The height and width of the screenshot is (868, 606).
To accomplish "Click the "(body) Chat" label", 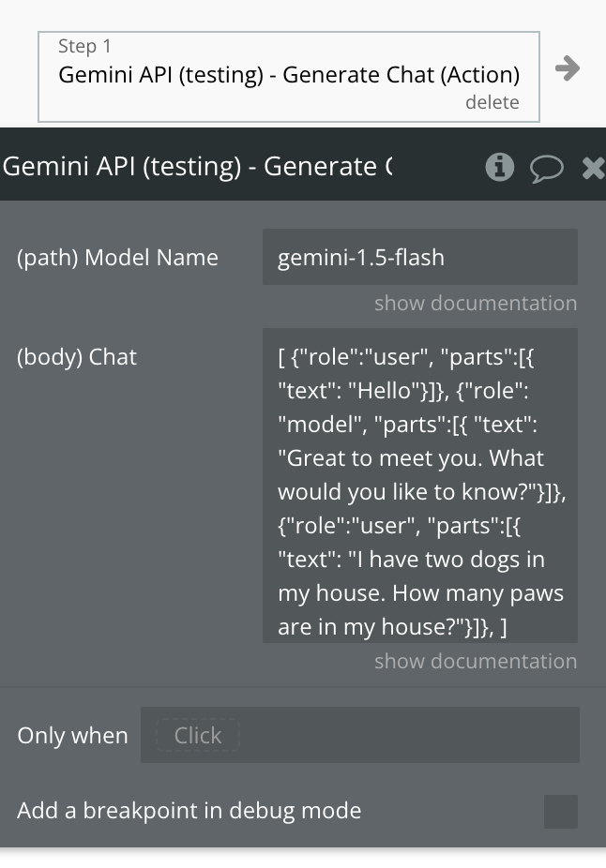I will [x=77, y=357].
